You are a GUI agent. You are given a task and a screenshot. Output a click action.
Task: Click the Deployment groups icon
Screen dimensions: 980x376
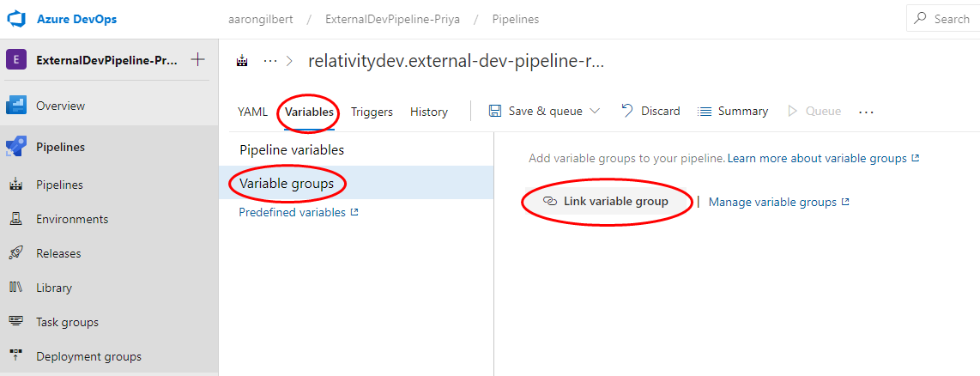[x=15, y=356]
